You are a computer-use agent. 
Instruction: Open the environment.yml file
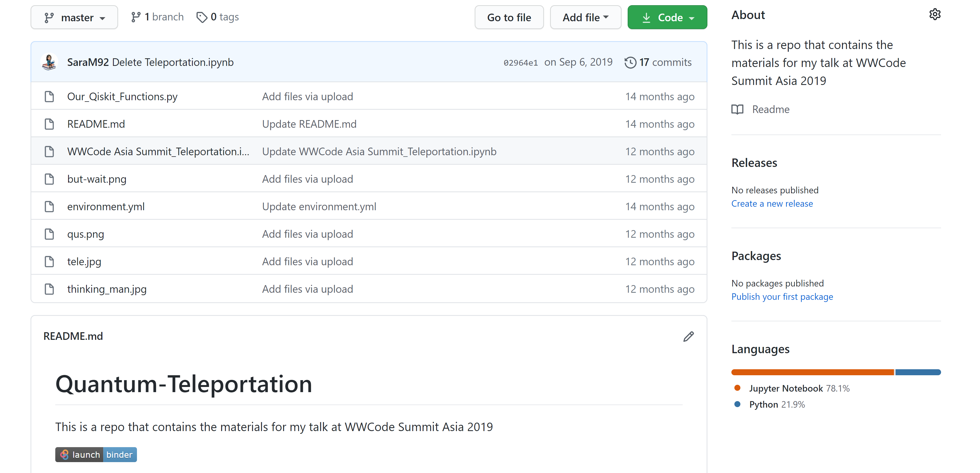[x=106, y=207]
